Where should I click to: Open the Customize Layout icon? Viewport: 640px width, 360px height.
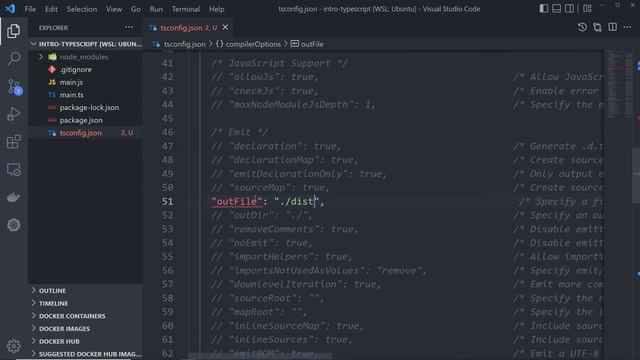[587, 9]
